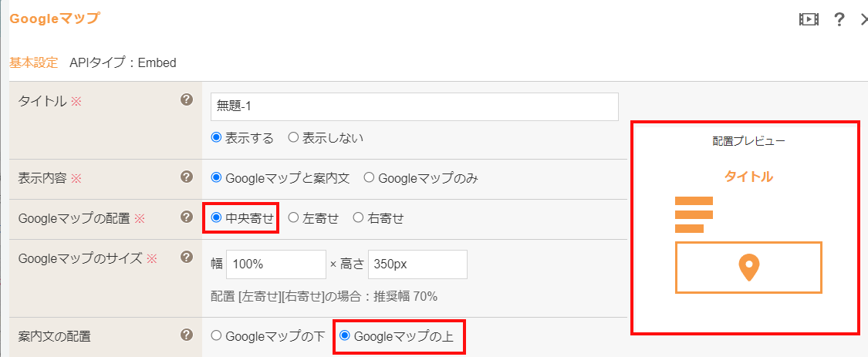Click the map width field 100%
Viewport: 868px width, 357px height.
[276, 264]
